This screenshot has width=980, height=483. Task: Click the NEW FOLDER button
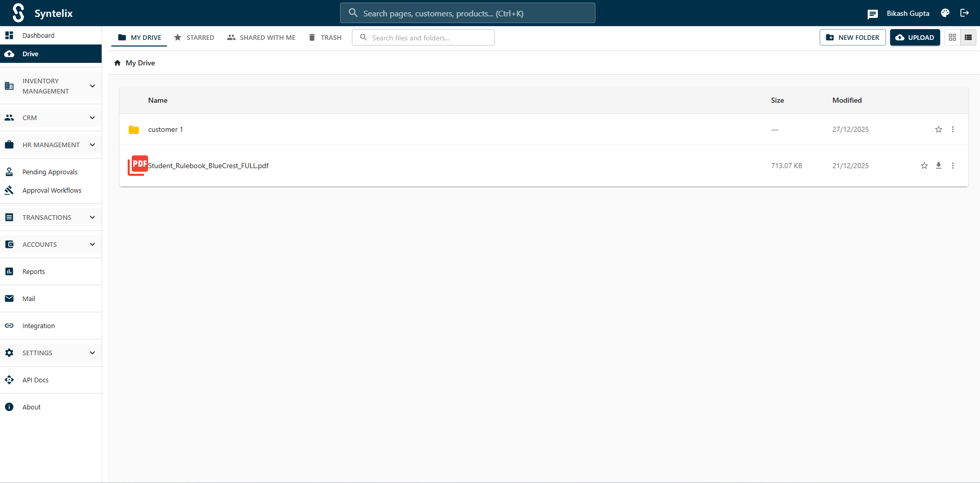(x=852, y=37)
